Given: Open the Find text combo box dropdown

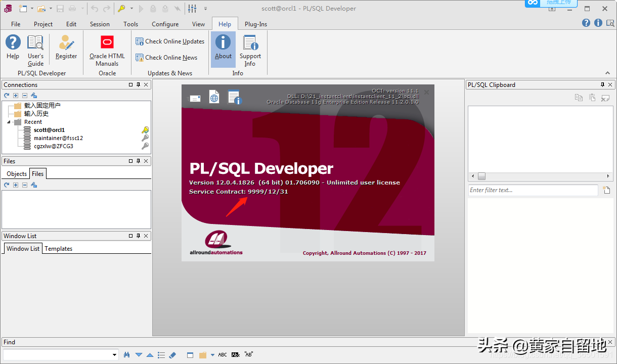Looking at the screenshot, I should coord(115,355).
